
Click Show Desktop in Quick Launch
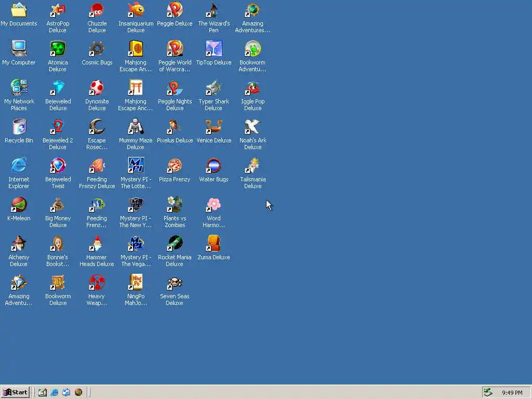(x=43, y=392)
